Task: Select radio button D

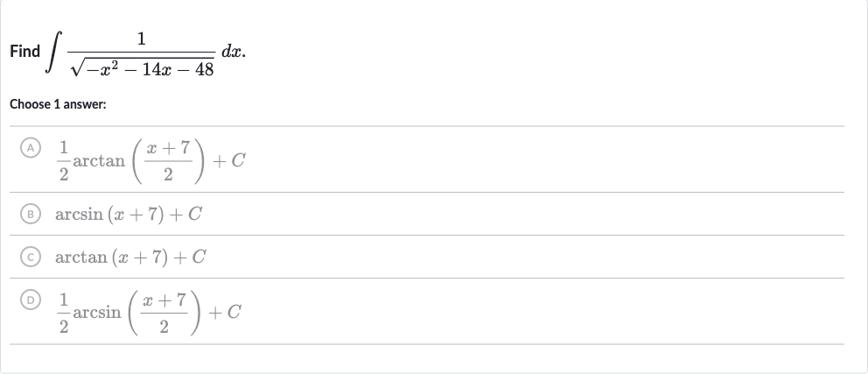Action: (31, 300)
